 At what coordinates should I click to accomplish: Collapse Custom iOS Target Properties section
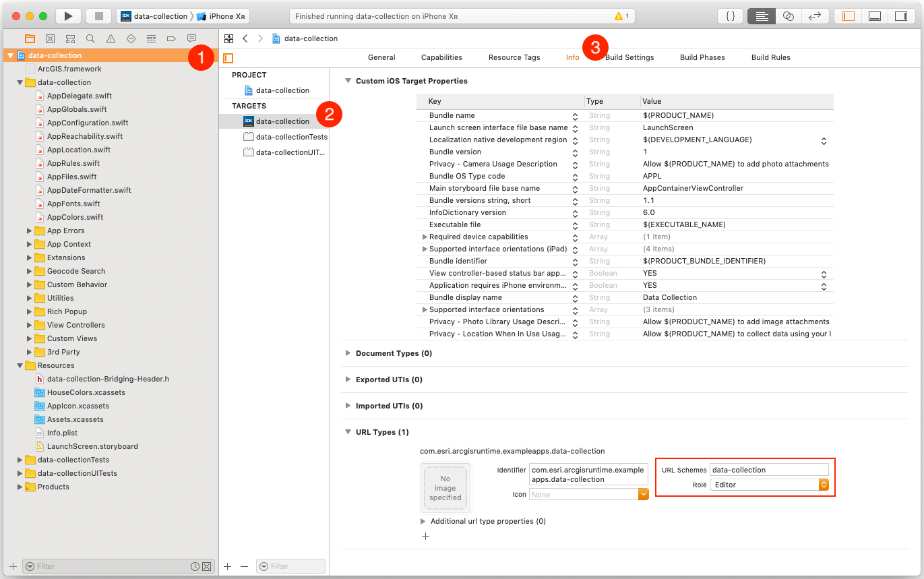(x=348, y=81)
